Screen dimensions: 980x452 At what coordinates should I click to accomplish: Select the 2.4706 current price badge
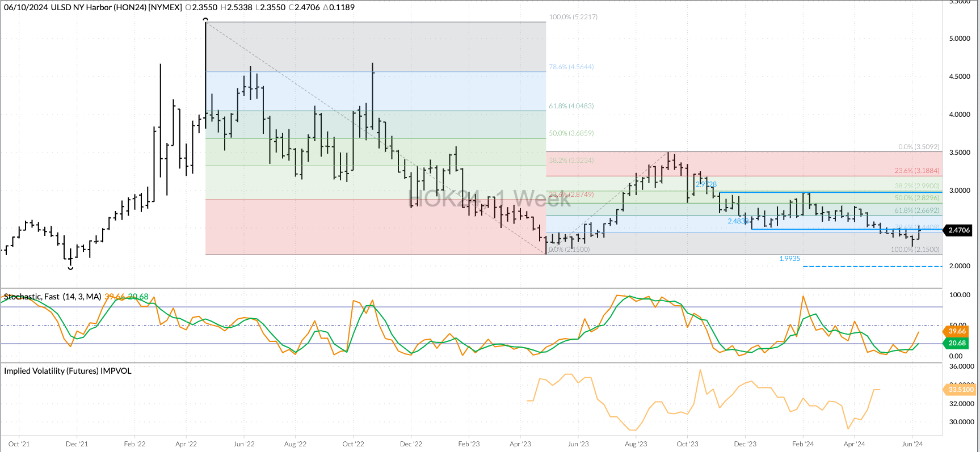pos(958,230)
